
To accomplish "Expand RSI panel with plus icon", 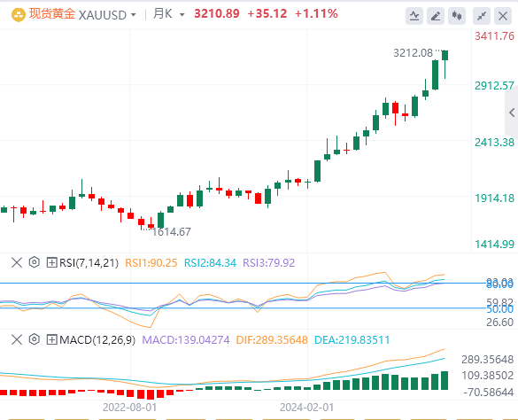I will [51, 262].
